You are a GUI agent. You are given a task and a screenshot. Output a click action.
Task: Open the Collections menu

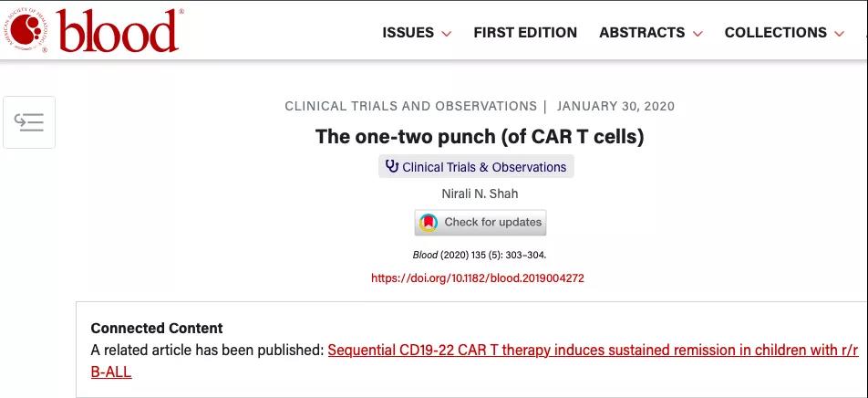coord(785,33)
